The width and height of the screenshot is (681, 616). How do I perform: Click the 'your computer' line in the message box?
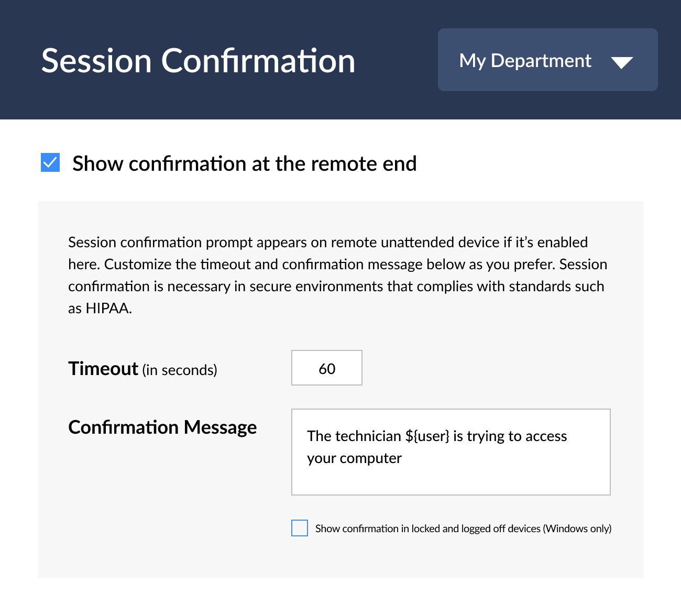[354, 458]
